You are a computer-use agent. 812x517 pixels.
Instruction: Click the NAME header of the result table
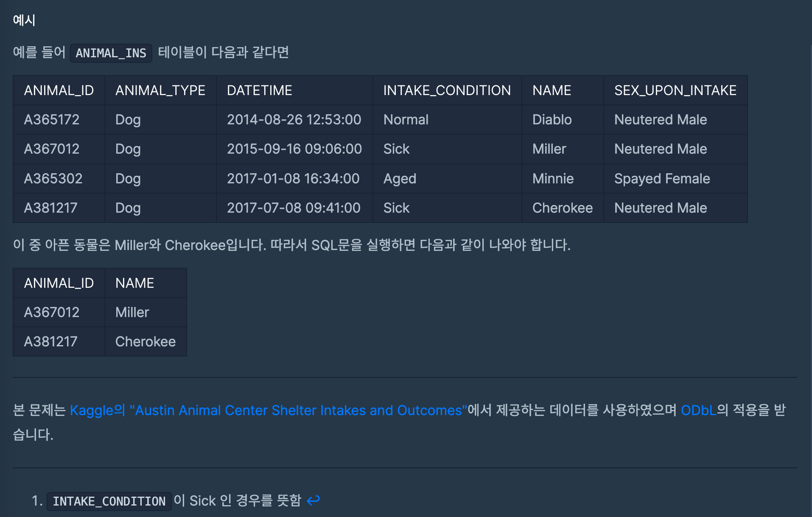134,283
